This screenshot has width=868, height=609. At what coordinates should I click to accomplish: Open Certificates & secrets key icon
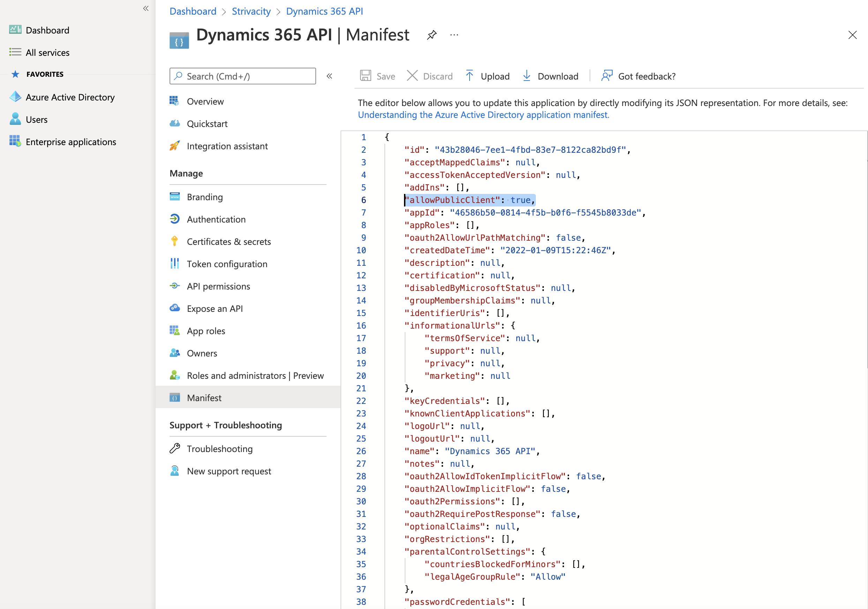coord(174,241)
